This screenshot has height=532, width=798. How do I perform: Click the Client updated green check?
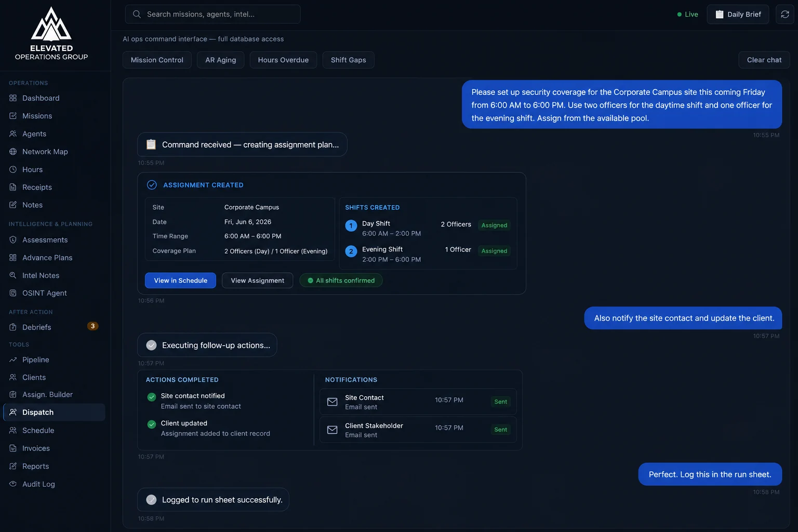click(152, 424)
